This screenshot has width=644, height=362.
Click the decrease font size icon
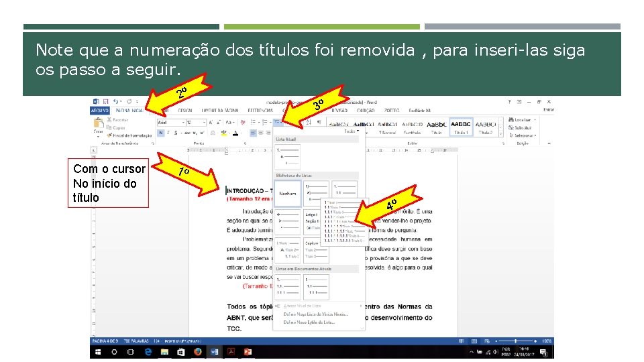pos(219,122)
